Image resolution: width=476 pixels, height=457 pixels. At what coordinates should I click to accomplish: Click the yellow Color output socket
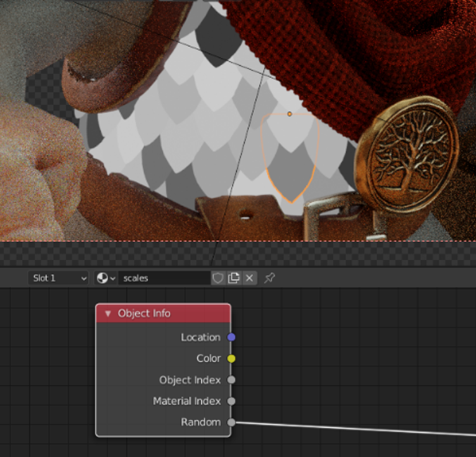point(231,359)
